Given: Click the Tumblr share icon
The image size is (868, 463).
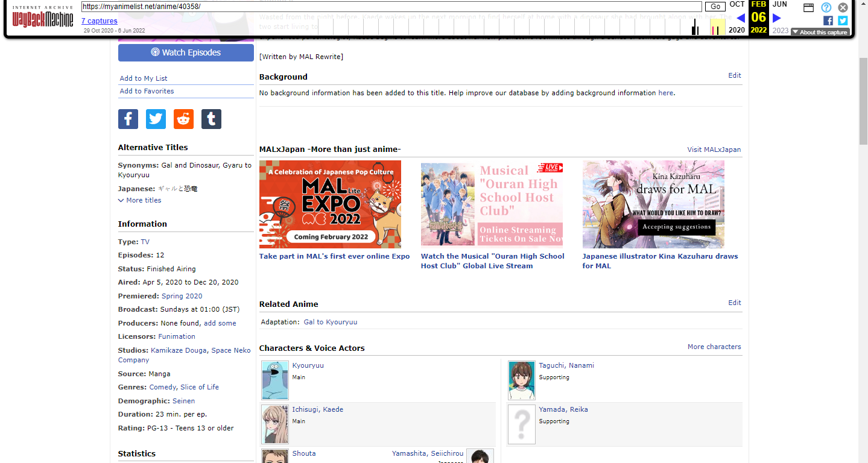Looking at the screenshot, I should [211, 119].
